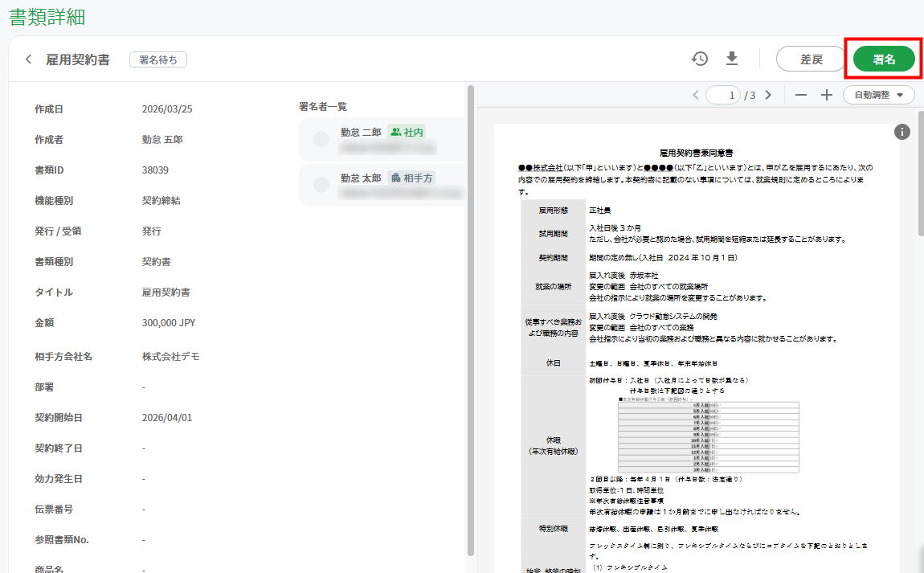Click the 署名待ち status badge
This screenshot has height=573, width=924.
(158, 59)
